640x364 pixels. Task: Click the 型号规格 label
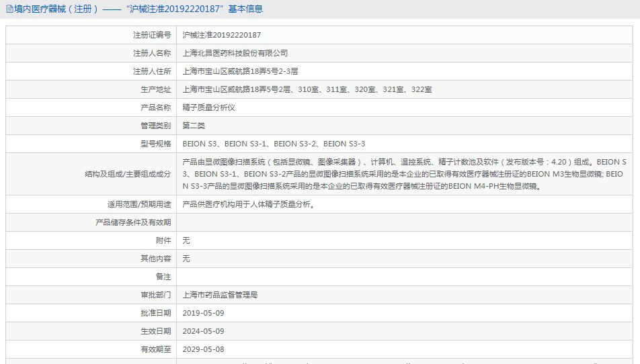pos(155,144)
